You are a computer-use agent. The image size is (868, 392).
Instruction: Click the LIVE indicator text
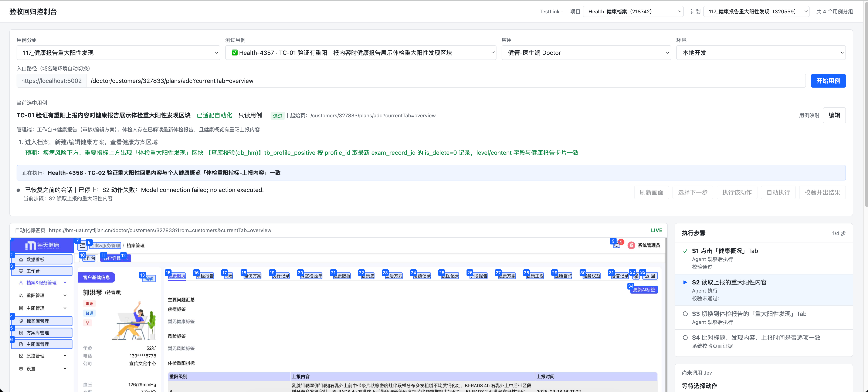[x=656, y=231]
